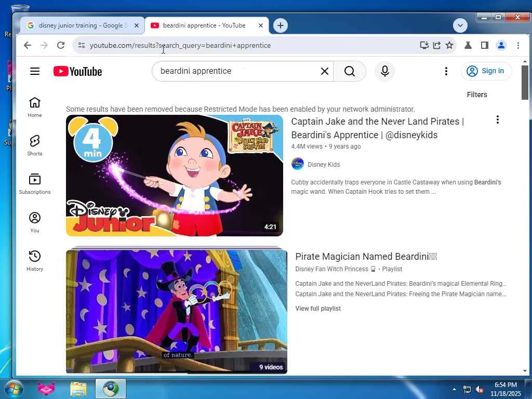Open File Explorer from the taskbar
Viewport: 532px width, 399px height.
78,389
